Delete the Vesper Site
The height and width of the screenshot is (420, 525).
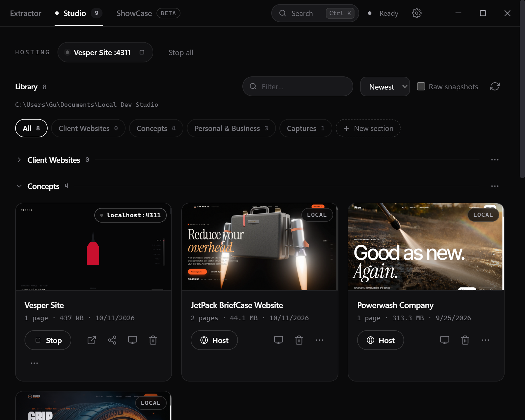(153, 340)
